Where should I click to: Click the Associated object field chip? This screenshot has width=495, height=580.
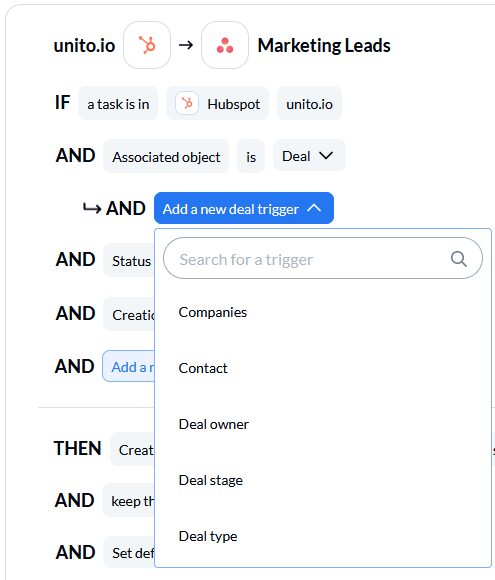click(x=166, y=156)
